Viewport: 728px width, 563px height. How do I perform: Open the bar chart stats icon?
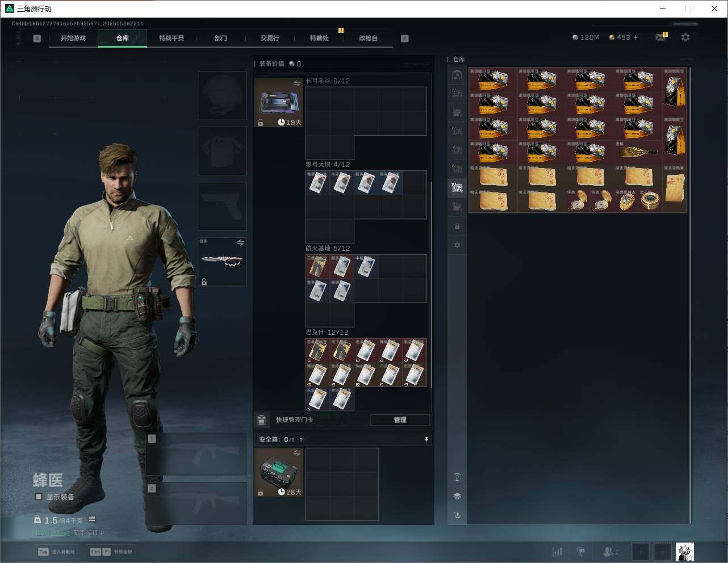(558, 552)
